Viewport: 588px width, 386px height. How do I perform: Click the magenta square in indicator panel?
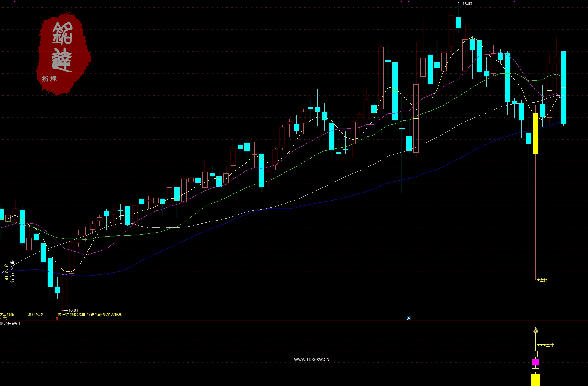[x=535, y=362]
